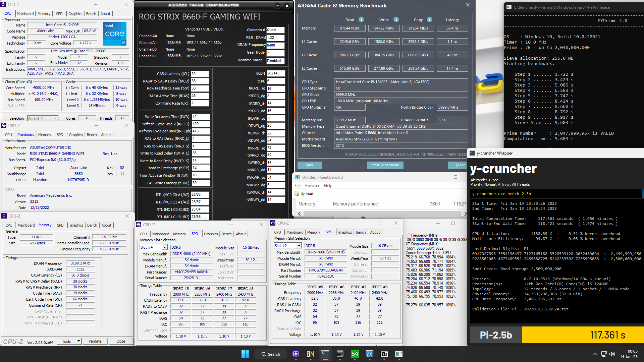Expand the Slot #4 memory slot dropdown

[x=165, y=247]
